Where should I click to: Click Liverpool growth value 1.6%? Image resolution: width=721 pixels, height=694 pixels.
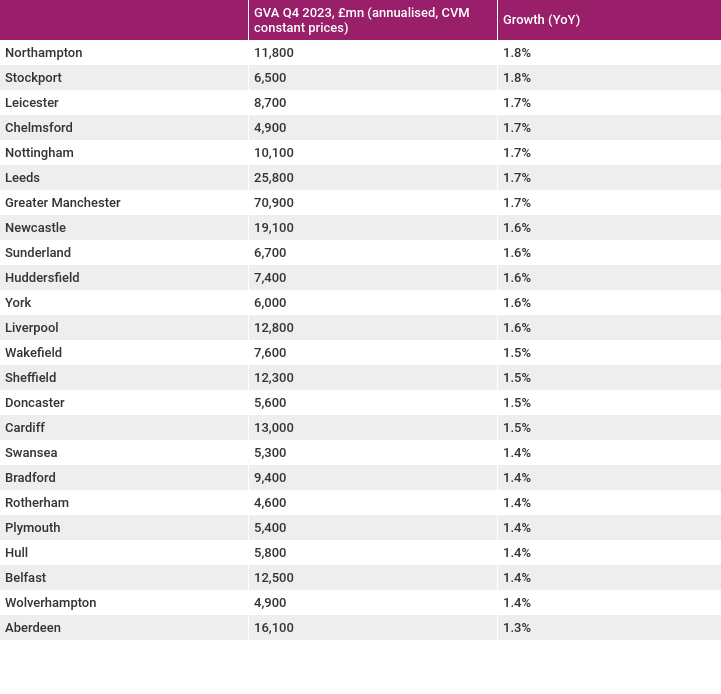tap(517, 328)
